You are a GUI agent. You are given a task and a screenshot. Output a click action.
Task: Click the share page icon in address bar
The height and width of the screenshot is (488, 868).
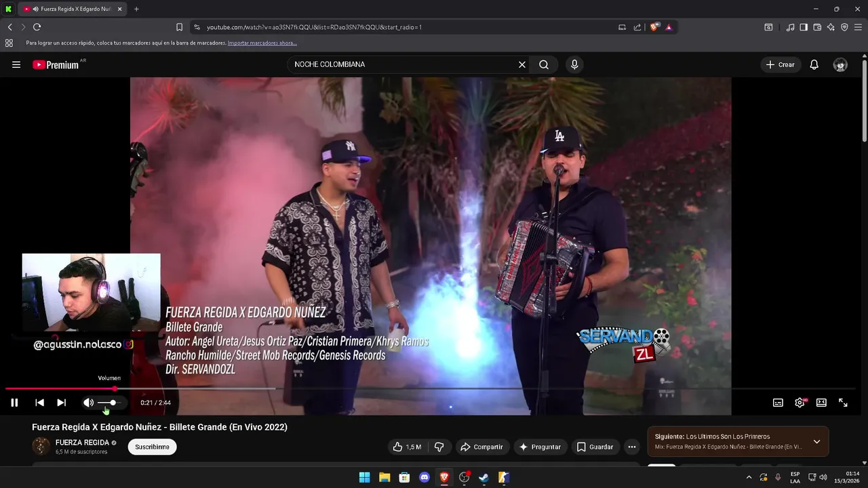637,27
